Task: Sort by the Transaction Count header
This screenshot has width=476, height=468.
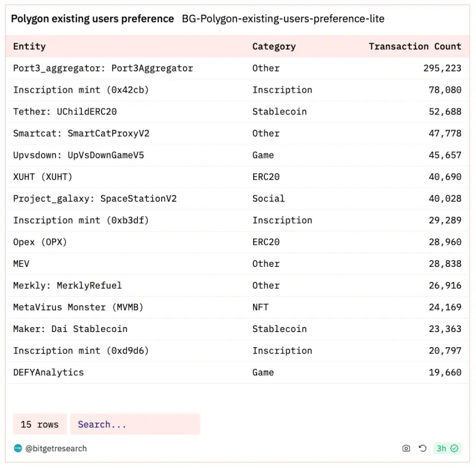Action: [x=415, y=46]
